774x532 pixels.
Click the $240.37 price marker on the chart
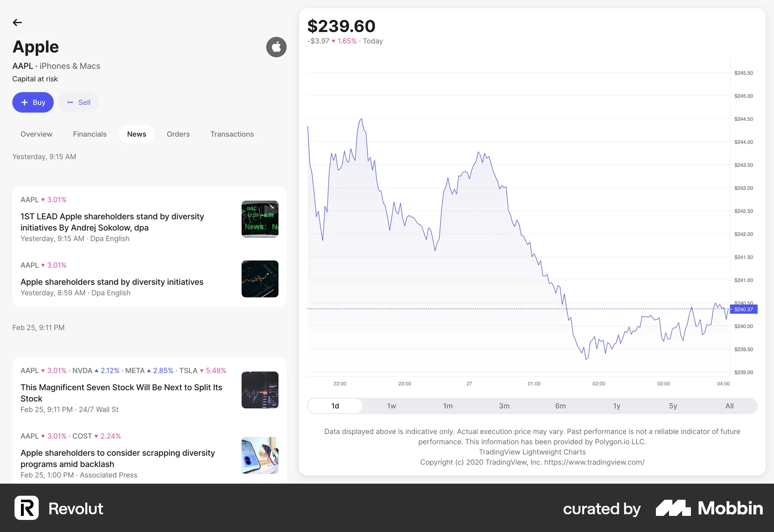744,309
